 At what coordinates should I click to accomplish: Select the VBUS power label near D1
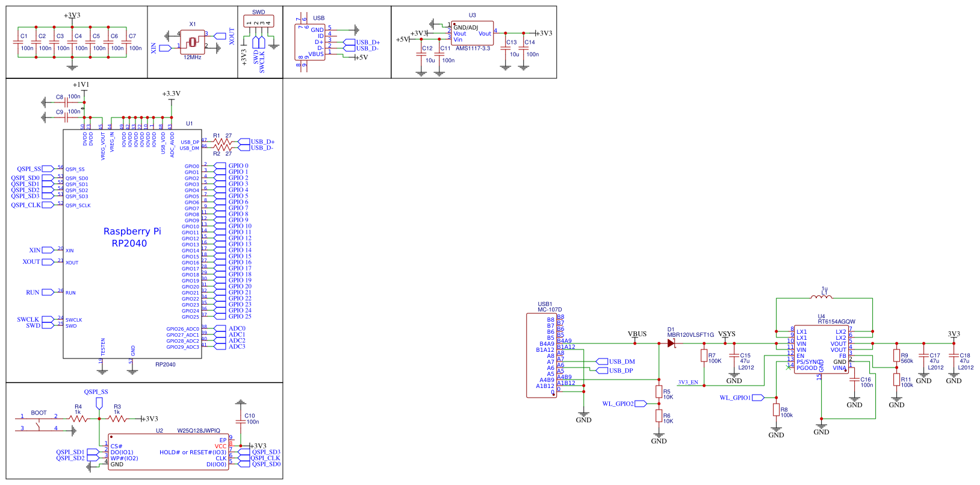637,334
